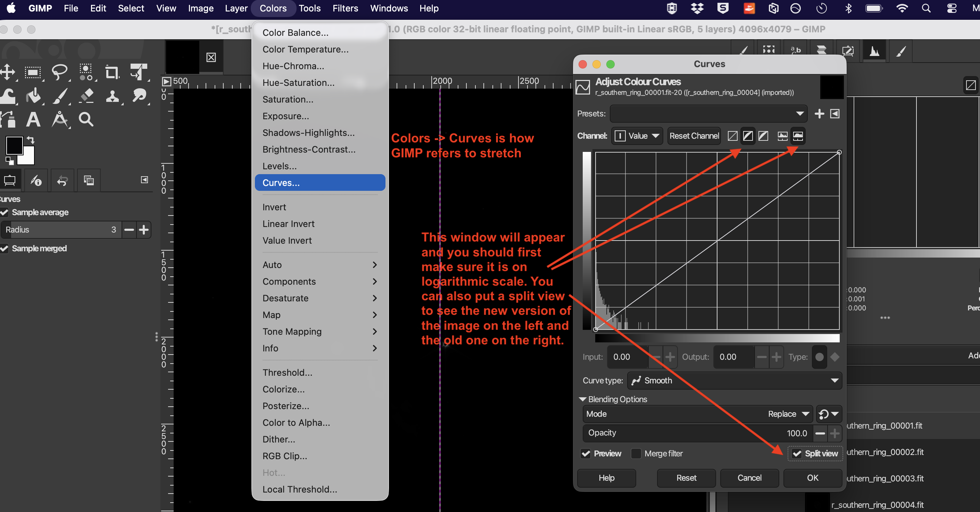Select the Text tool

tap(33, 120)
